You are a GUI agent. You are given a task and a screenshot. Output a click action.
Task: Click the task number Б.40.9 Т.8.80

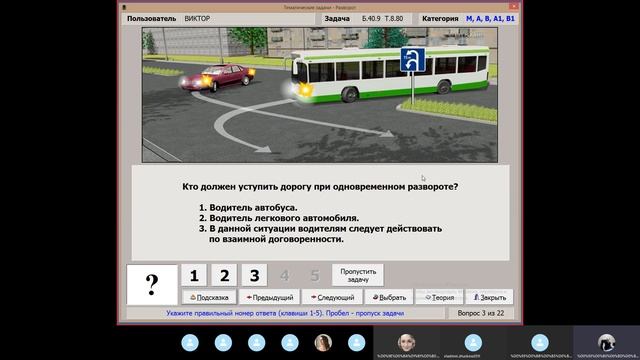[x=382, y=19]
